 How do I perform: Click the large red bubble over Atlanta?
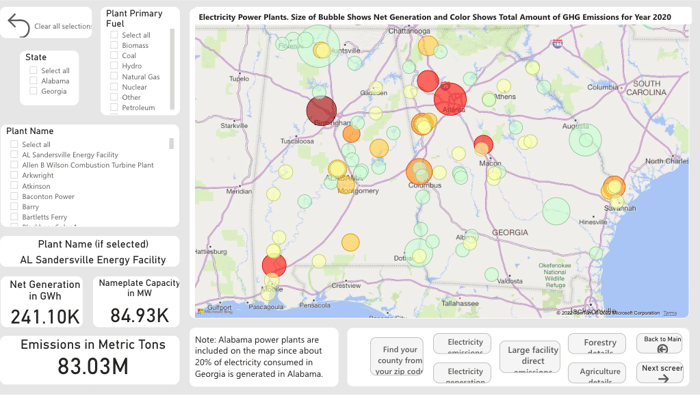coord(450,99)
